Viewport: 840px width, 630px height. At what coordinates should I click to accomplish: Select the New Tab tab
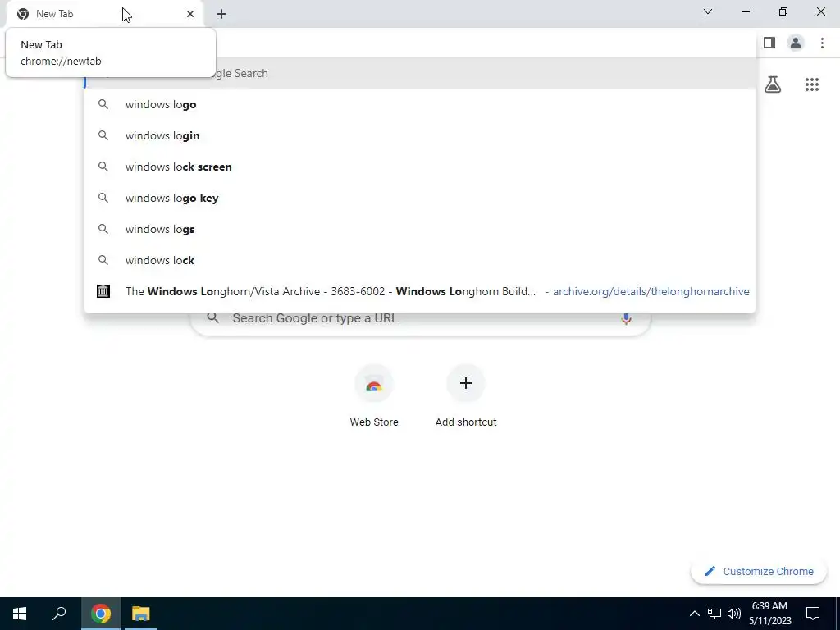[104, 14]
